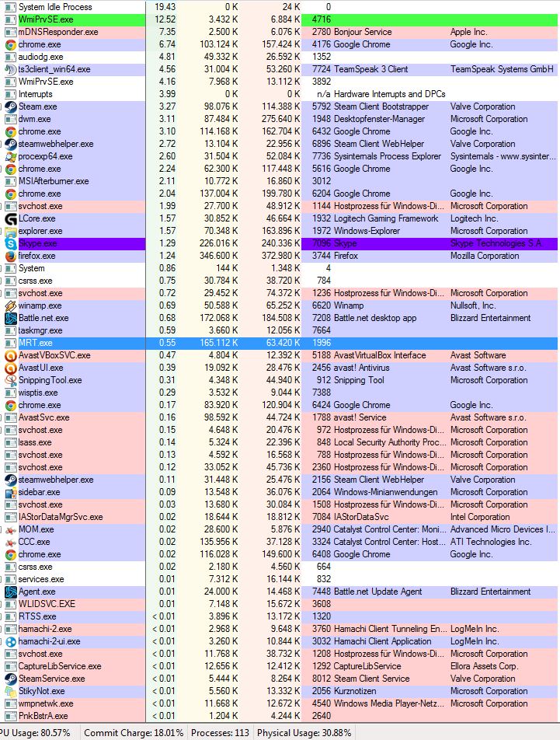Viewport: 560px width, 740px height.
Task: Click the StikyNot.exe sticky notes icon
Action: click(10, 691)
